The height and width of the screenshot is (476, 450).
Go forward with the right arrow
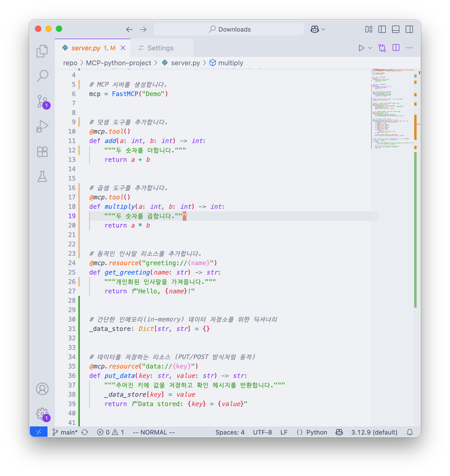tap(143, 29)
